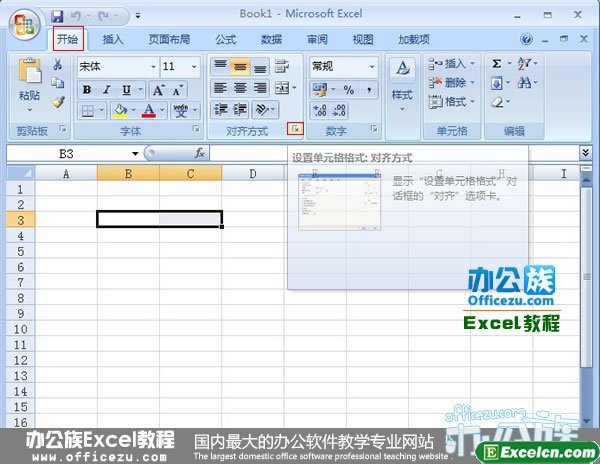
Task: Apply percent style format
Action: tap(349, 90)
